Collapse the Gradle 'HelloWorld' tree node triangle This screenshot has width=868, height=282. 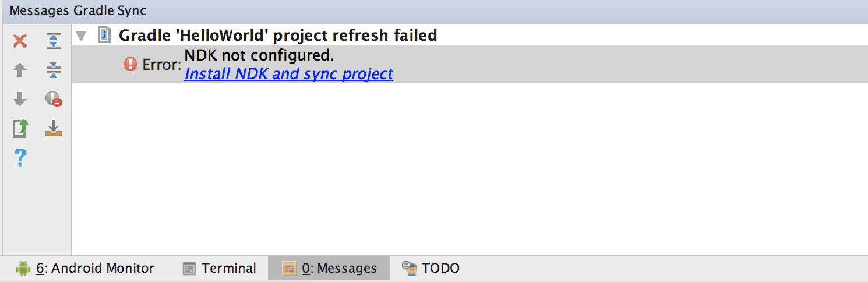coord(82,36)
